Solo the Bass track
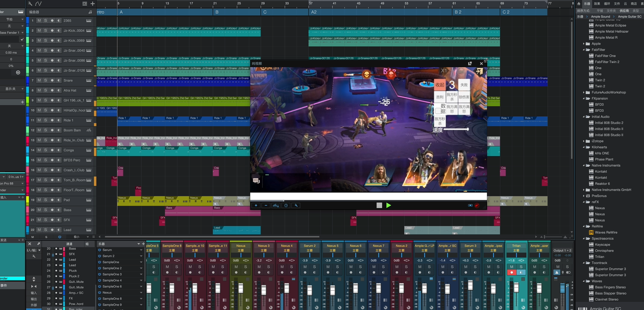This screenshot has width=644, height=310. [45, 210]
